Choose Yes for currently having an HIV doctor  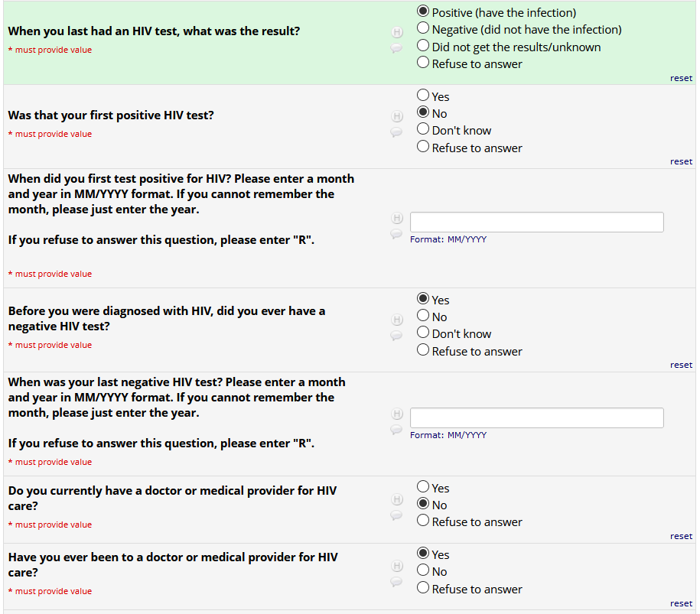click(x=423, y=488)
